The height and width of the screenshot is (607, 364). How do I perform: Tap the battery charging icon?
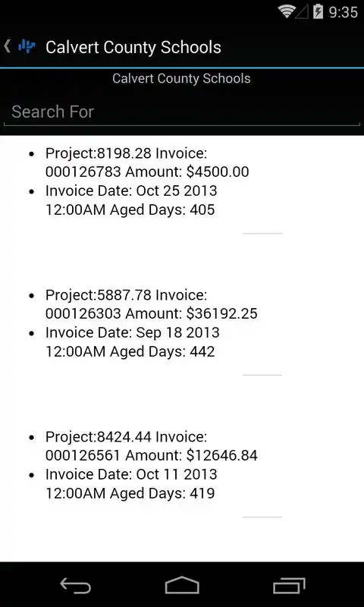(318, 11)
